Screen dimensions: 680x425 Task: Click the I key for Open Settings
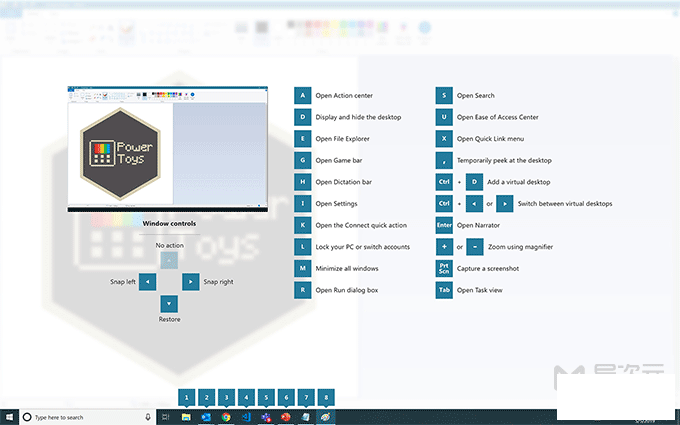[x=302, y=203]
